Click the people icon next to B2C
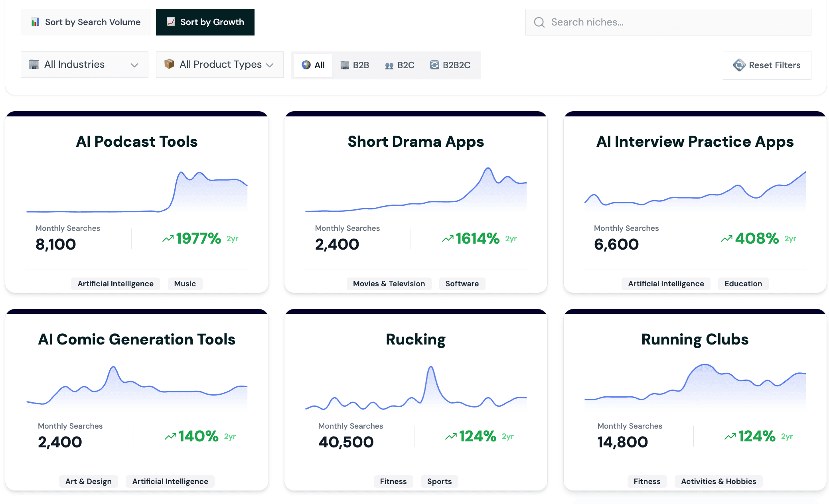 coord(389,65)
